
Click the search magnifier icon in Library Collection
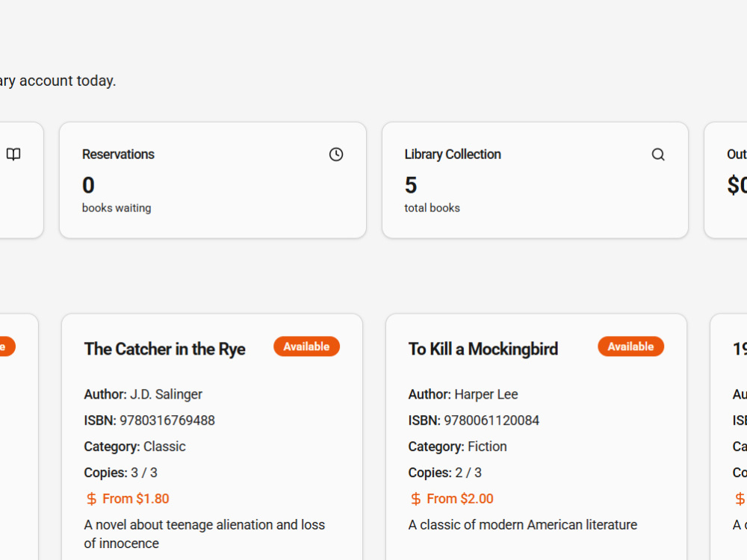(658, 155)
